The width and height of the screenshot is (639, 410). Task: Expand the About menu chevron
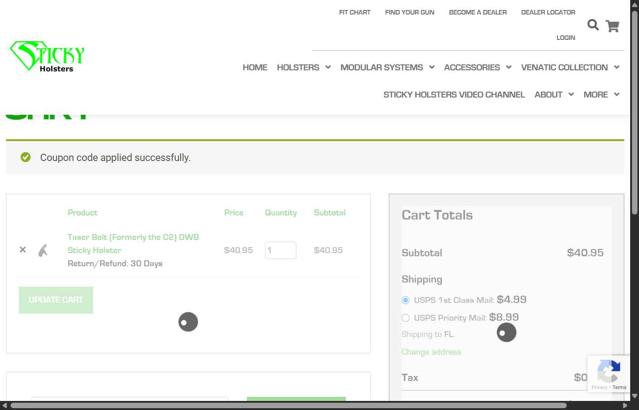571,95
